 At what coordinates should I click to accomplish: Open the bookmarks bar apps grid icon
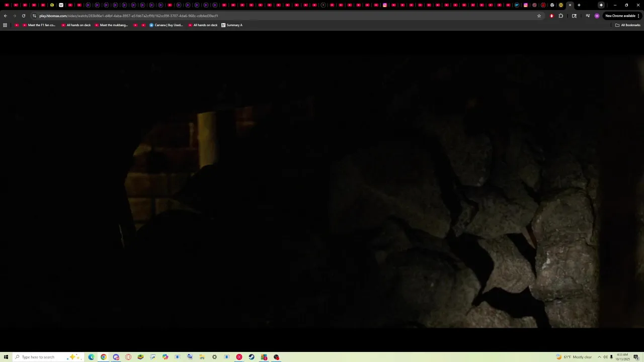tap(5, 25)
